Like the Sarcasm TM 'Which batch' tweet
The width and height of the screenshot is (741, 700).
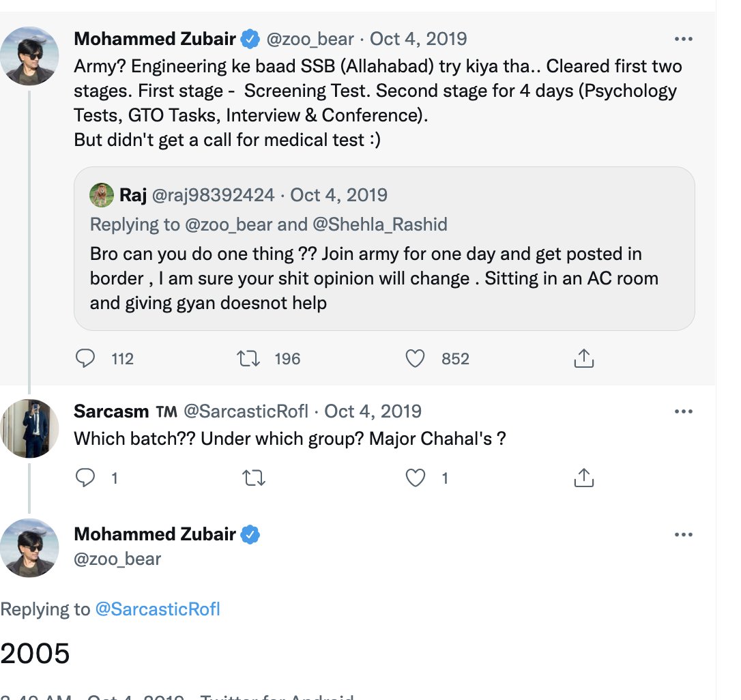[x=415, y=478]
